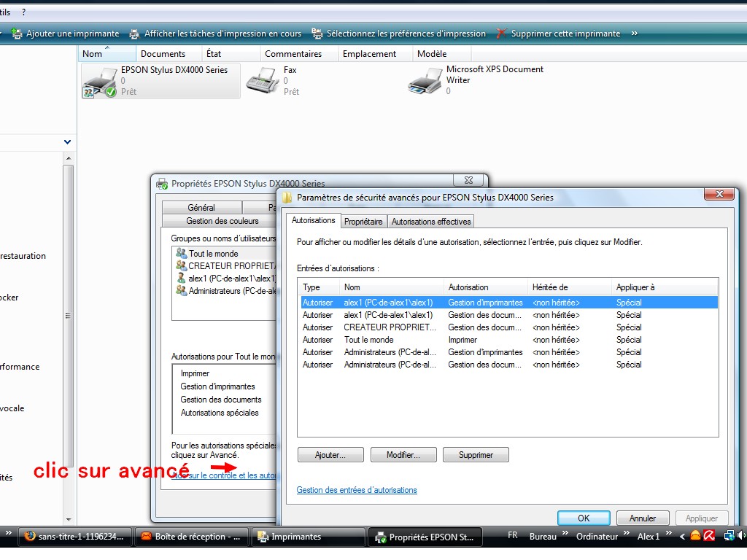Click the left pane scrollbar down arrow
This screenshot has height=560, width=747.
(69, 519)
